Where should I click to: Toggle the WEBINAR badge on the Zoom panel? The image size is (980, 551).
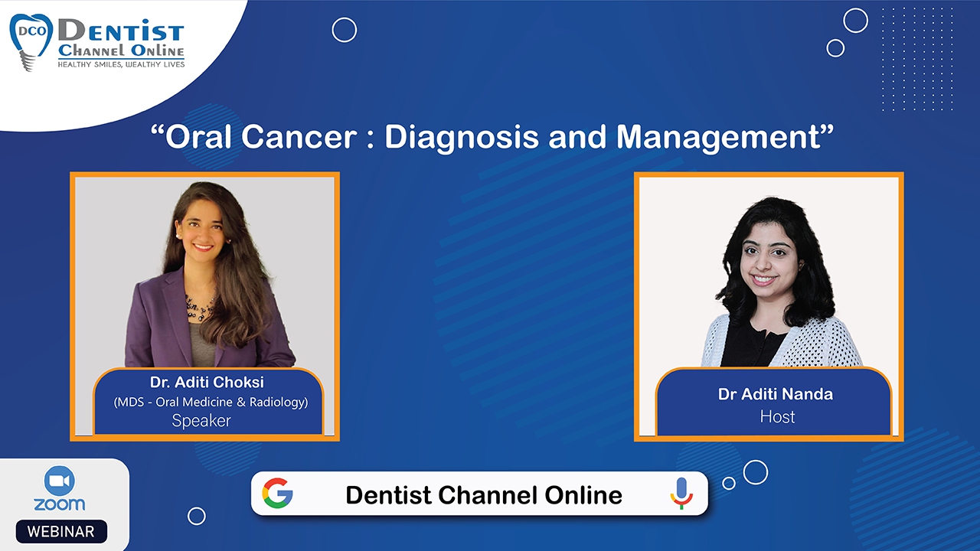[61, 531]
